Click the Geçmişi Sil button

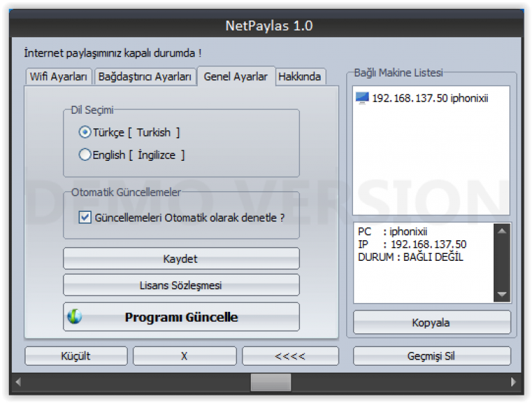pos(432,356)
